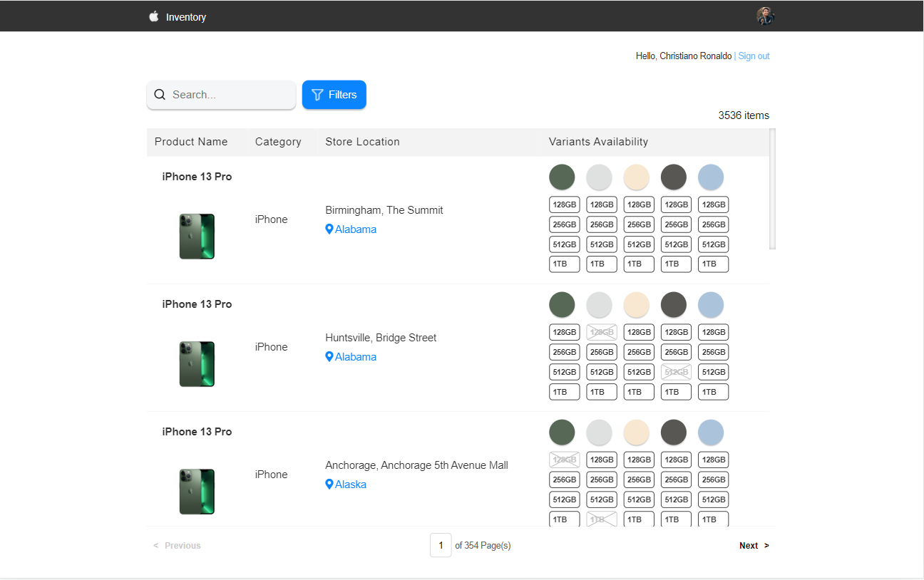Select the graphite swatch in Anchorage row
Image resolution: width=924 pixels, height=580 pixels.
pos(673,433)
